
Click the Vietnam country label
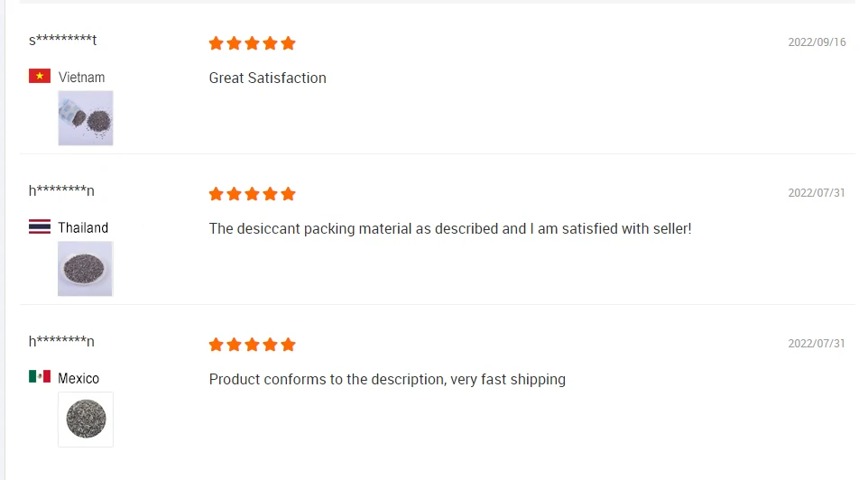pyautogui.click(x=81, y=78)
